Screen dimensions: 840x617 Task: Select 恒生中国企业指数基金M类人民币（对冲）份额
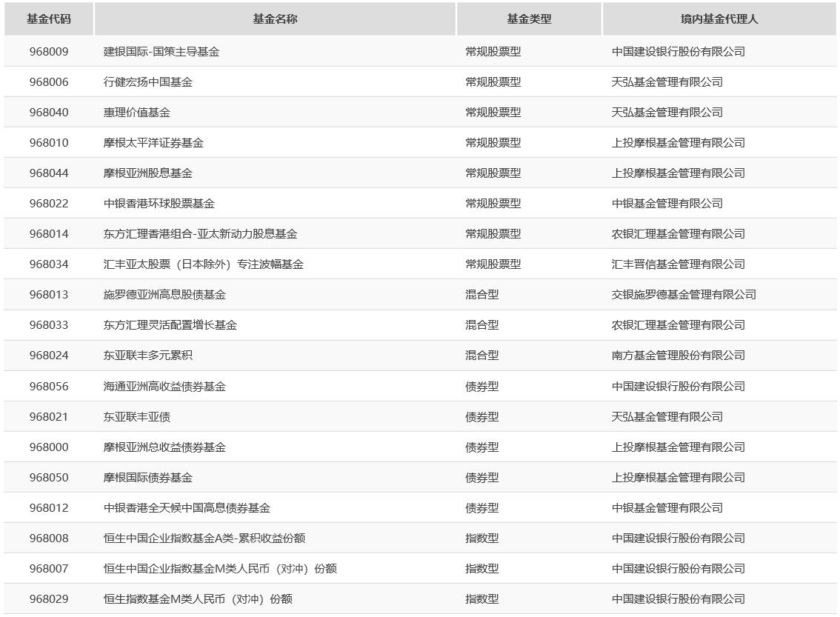tap(213, 568)
